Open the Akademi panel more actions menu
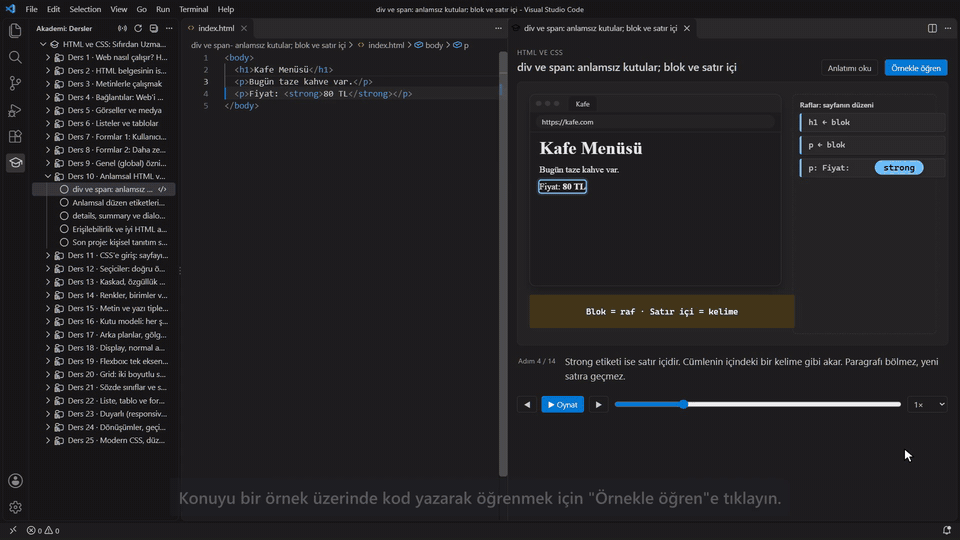This screenshot has width=960, height=540. [x=169, y=28]
